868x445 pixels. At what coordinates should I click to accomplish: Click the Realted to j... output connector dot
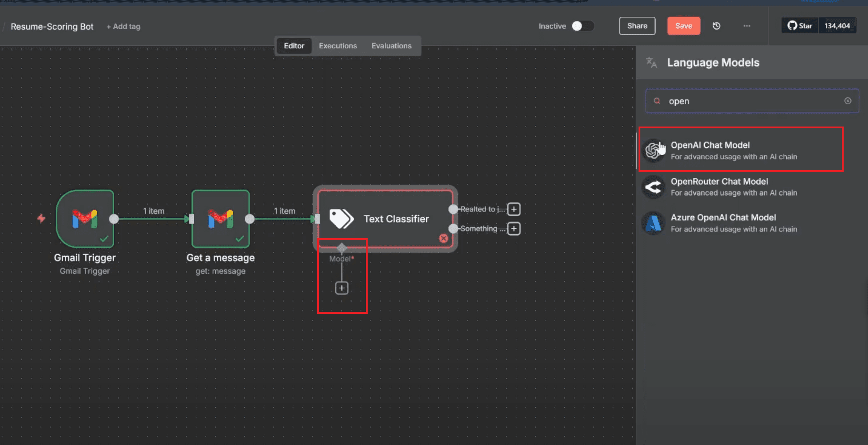click(x=453, y=209)
